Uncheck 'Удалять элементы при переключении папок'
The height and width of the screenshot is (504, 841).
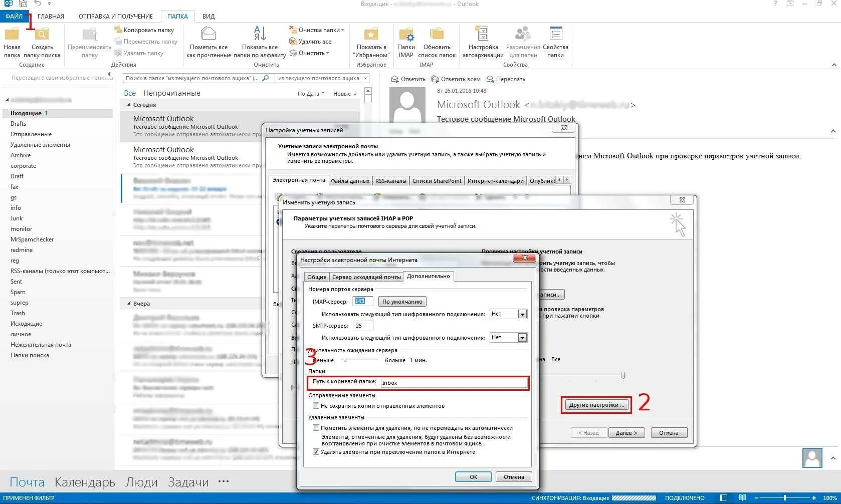(316, 452)
